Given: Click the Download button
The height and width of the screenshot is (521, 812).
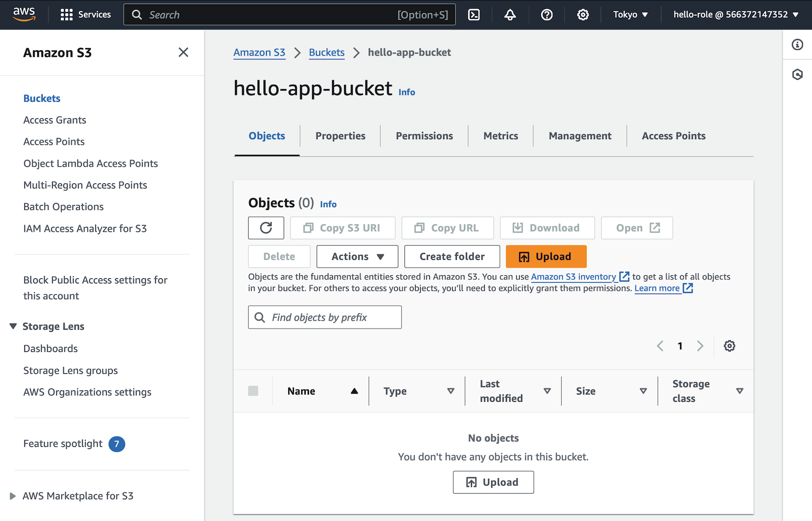Looking at the screenshot, I should pos(547,228).
